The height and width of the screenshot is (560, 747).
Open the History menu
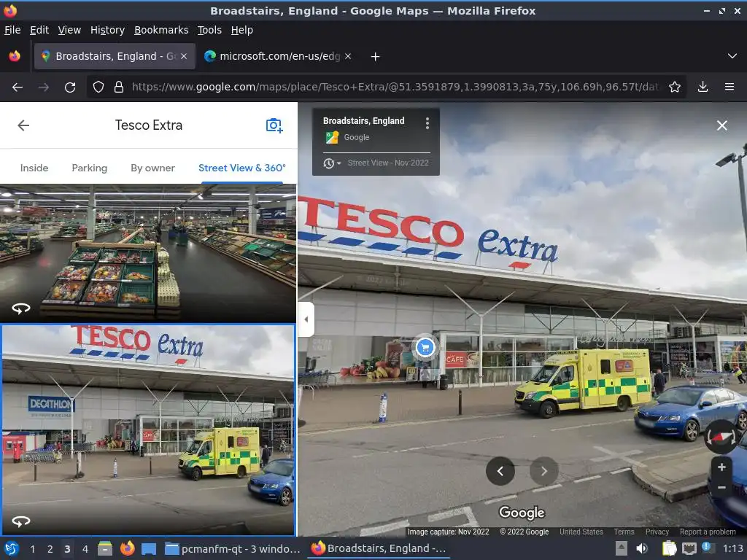click(x=107, y=30)
